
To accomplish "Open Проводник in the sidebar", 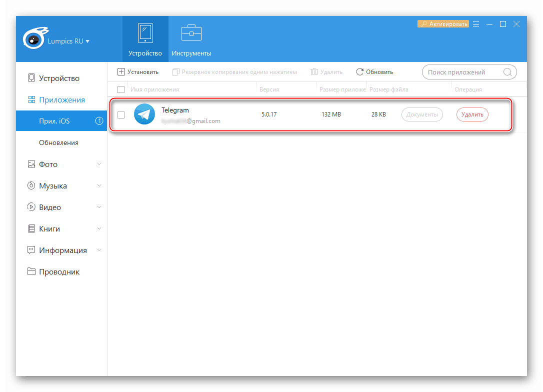I will 61,272.
